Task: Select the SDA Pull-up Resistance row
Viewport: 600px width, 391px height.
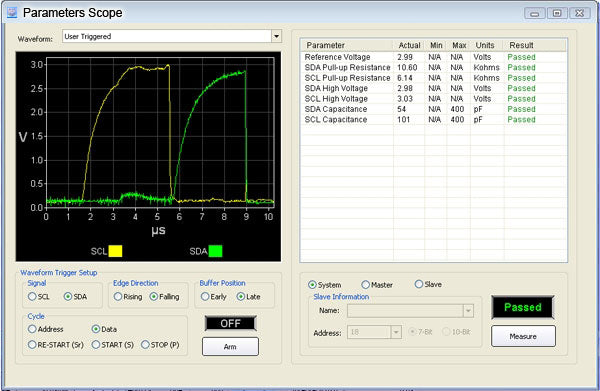Action: [x=433, y=67]
